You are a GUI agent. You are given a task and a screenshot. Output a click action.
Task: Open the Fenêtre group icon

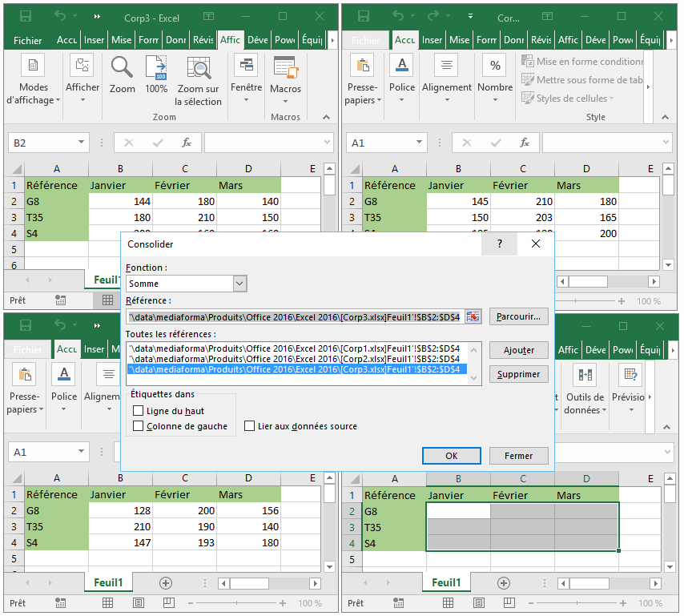245,67
